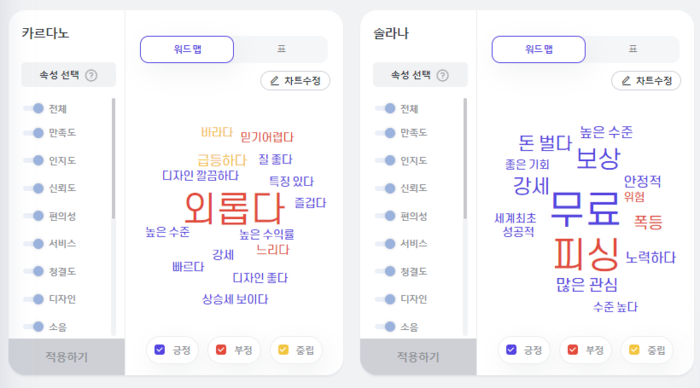700x388 pixels.
Task: Click 카르다노 attribute list scrollbar
Action: click(113, 159)
